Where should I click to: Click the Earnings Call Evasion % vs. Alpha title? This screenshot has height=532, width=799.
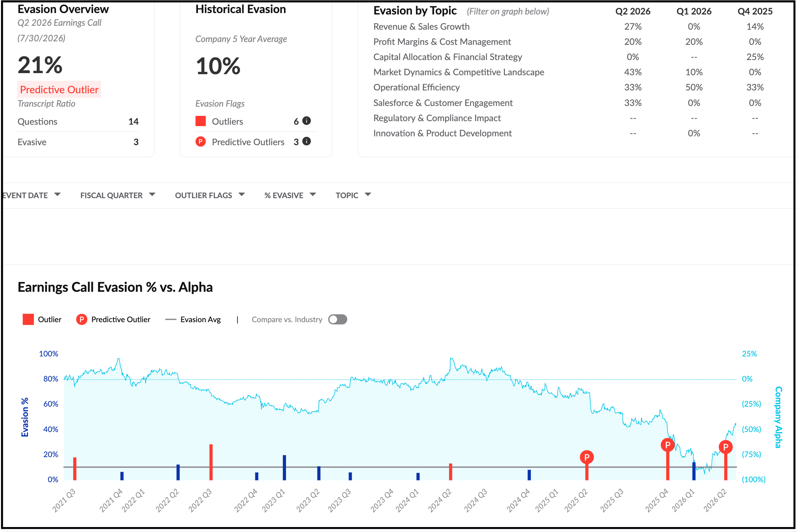pos(115,287)
